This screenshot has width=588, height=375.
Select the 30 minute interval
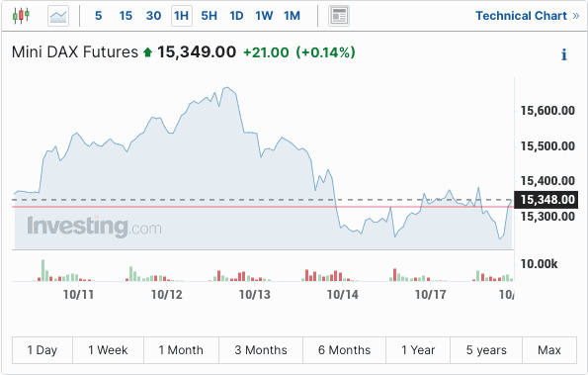point(154,16)
